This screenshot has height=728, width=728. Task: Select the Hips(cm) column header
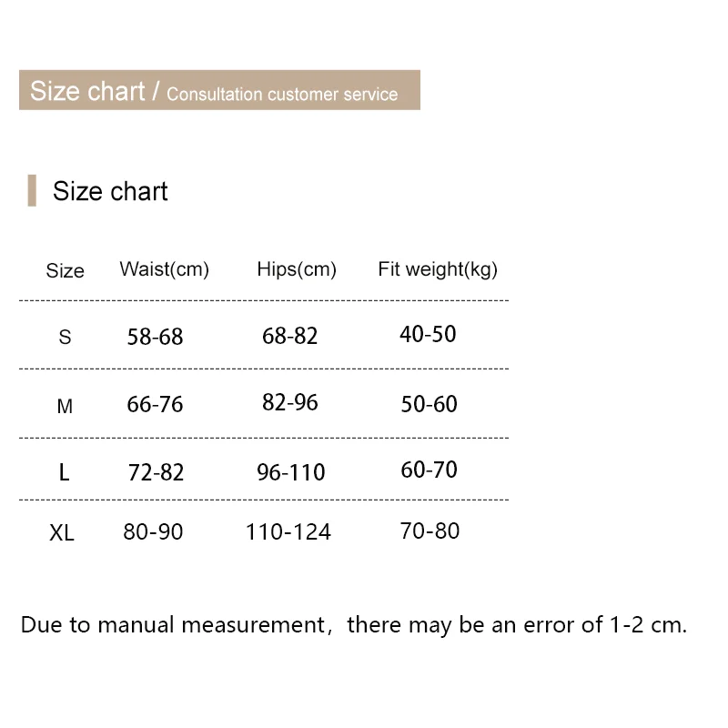tap(297, 269)
